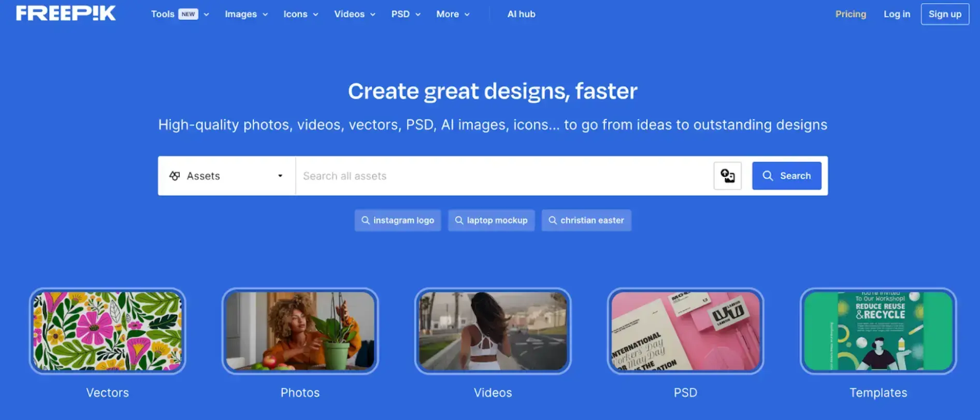Select the Templates category thumbnail
The width and height of the screenshot is (980, 420).
coord(878,331)
